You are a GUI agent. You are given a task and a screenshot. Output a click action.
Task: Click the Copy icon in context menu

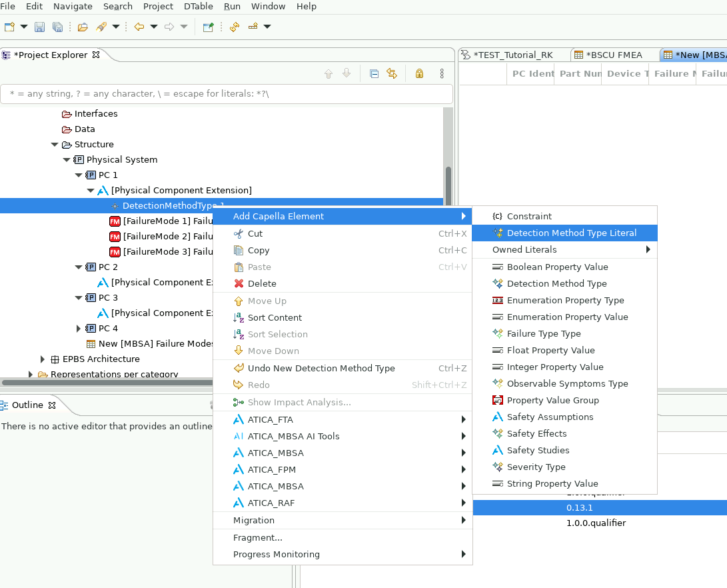pyautogui.click(x=239, y=251)
